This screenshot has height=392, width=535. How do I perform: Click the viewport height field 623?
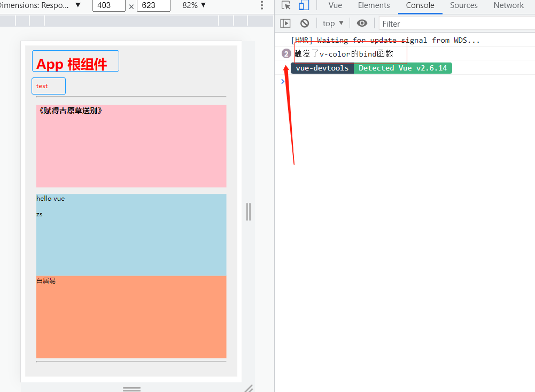pos(153,5)
